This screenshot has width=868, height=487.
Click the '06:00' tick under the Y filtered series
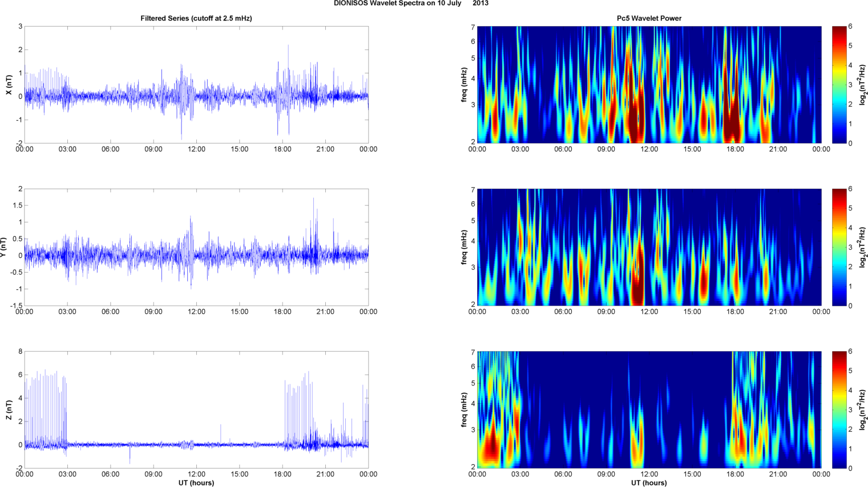click(x=110, y=312)
